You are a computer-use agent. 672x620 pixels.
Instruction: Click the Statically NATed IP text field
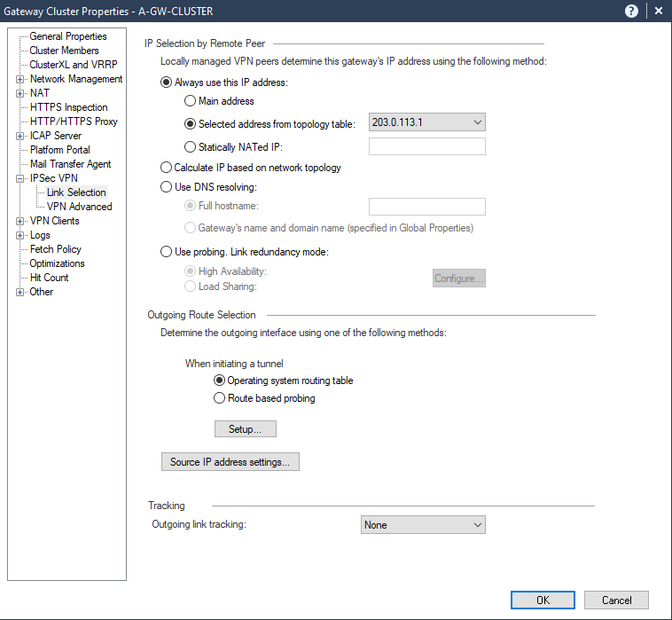(426, 147)
